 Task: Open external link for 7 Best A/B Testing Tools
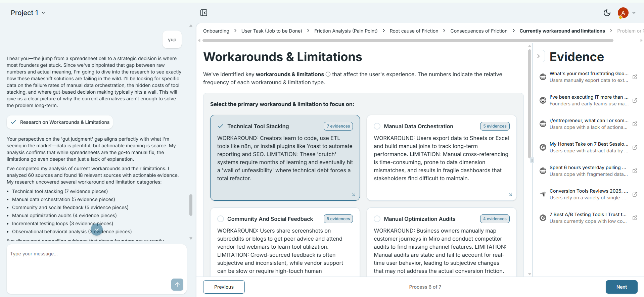pos(635,218)
